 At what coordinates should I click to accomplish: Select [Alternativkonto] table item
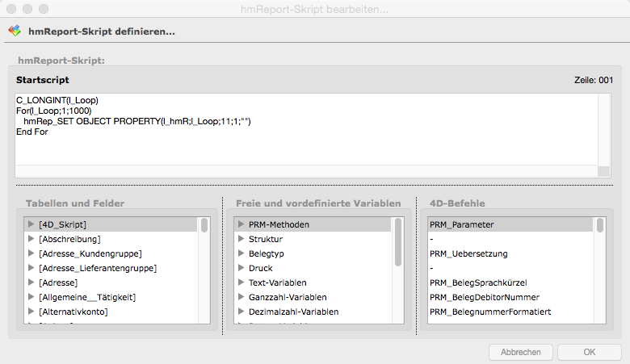(73, 312)
